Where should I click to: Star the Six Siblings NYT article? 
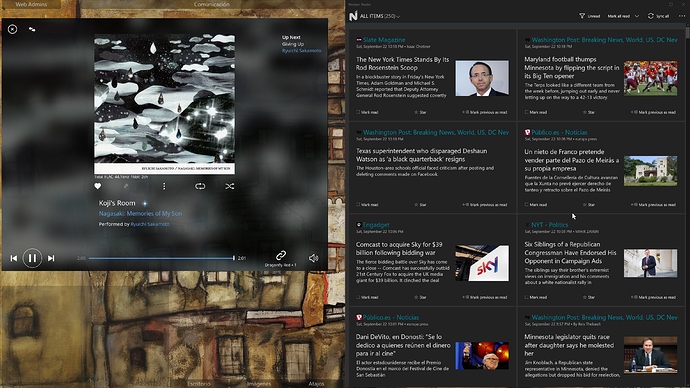[589, 297]
